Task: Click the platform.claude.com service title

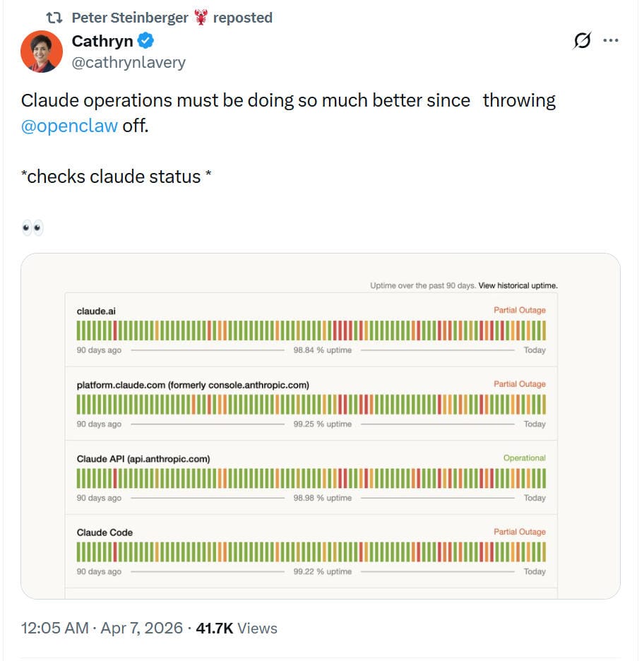Action: (193, 385)
